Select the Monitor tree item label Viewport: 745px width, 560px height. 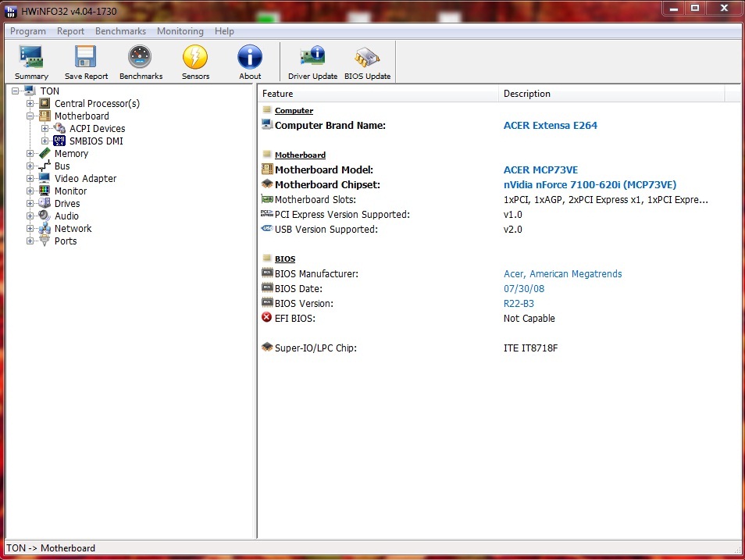click(70, 191)
